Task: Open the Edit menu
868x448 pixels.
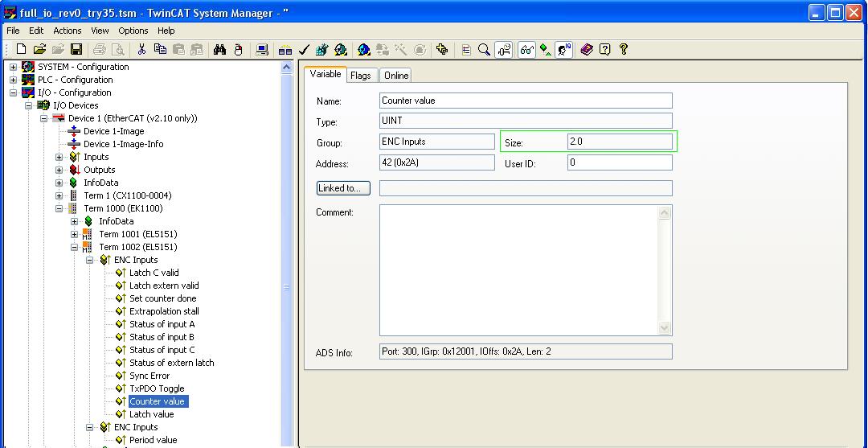Action: tap(36, 31)
